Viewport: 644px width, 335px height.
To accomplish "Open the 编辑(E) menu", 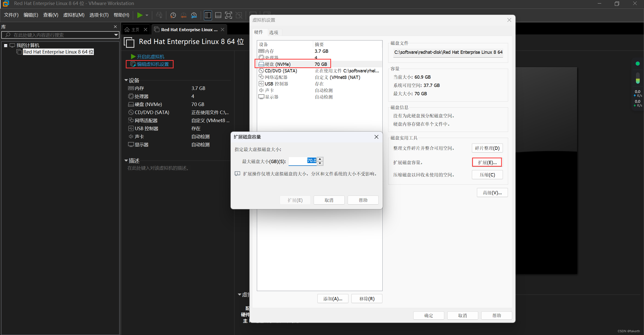I will [31, 15].
